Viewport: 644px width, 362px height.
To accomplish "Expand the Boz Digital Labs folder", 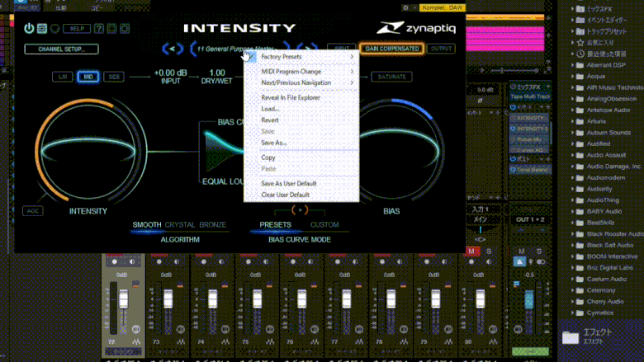I will coord(572,268).
